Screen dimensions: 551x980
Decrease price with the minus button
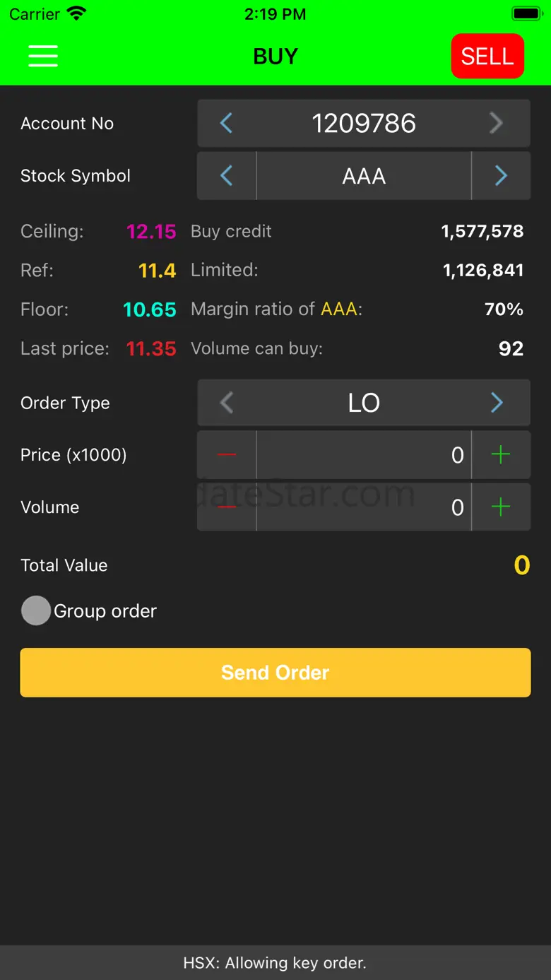227,455
